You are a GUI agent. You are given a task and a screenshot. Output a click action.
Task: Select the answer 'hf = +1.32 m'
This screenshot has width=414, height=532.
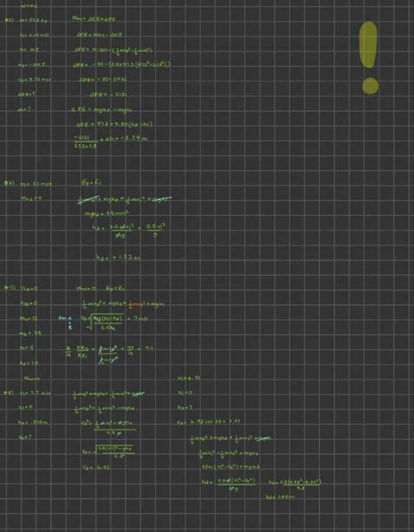118,257
